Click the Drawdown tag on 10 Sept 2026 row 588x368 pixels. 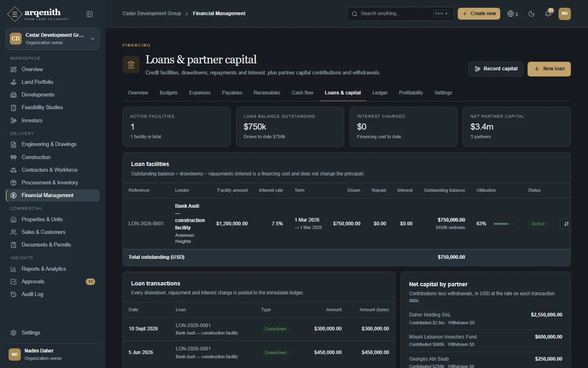click(276, 329)
